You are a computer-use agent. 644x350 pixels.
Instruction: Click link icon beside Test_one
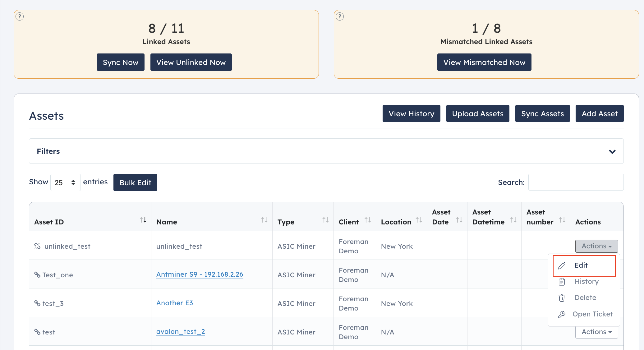pyautogui.click(x=37, y=275)
